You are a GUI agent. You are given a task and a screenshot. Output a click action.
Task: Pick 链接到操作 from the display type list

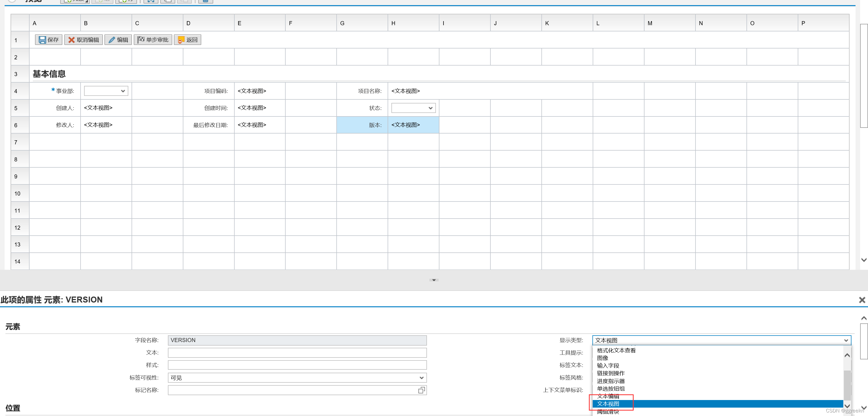click(611, 373)
